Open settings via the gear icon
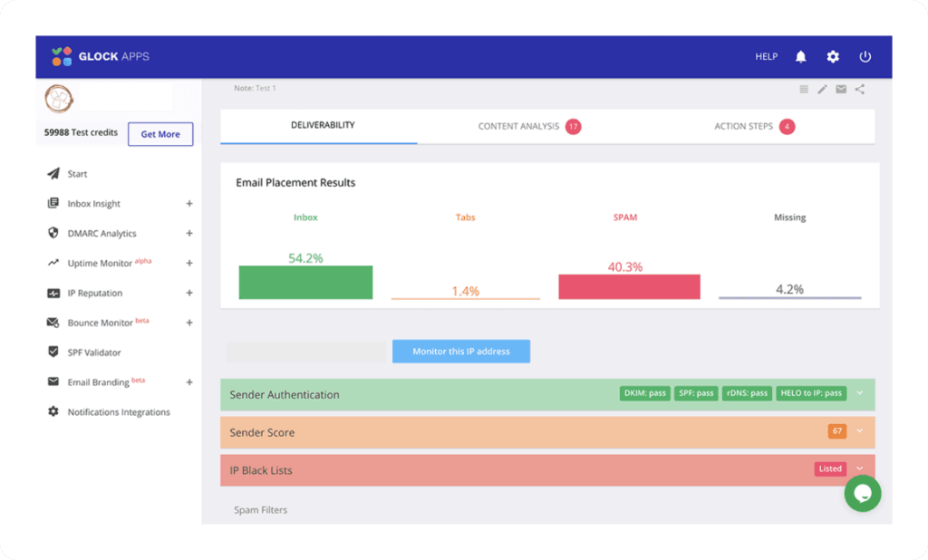Viewport: 928px width, 560px height. coord(833,57)
